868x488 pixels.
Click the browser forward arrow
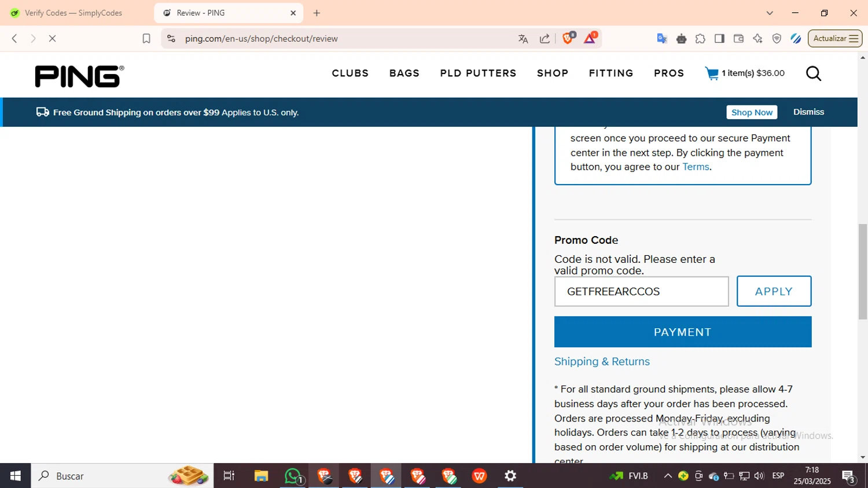point(33,39)
